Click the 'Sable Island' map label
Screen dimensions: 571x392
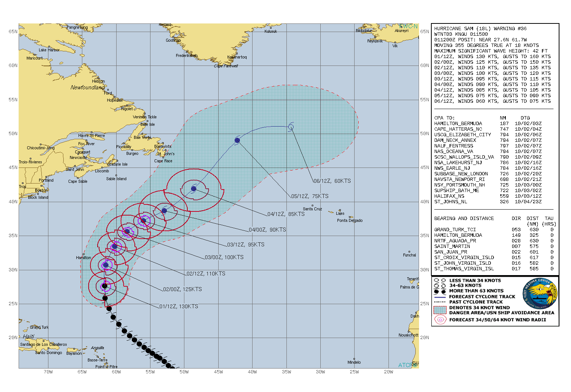click(x=116, y=179)
